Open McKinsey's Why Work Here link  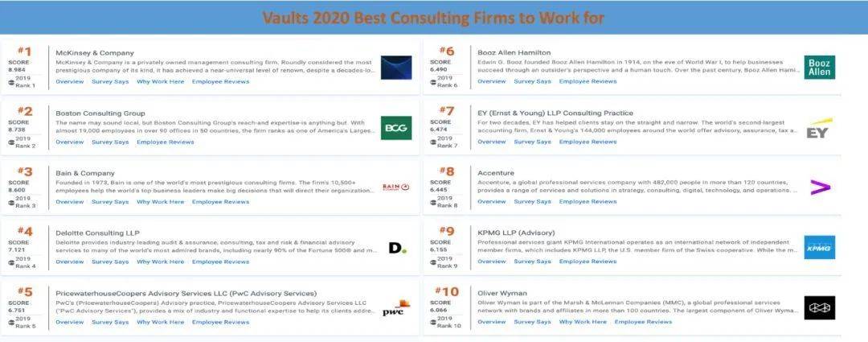pyautogui.click(x=160, y=81)
